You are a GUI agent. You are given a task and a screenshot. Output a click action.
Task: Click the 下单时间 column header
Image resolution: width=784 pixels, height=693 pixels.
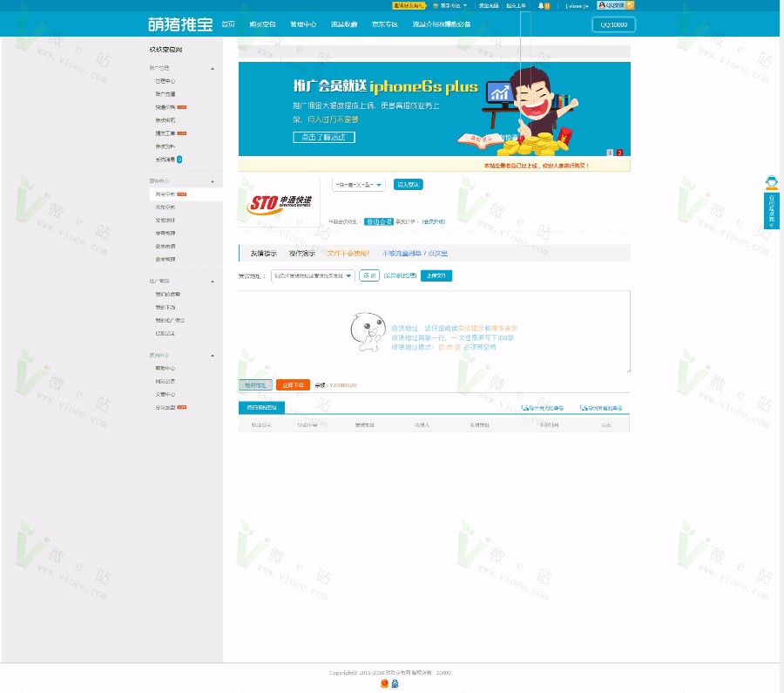(549, 425)
